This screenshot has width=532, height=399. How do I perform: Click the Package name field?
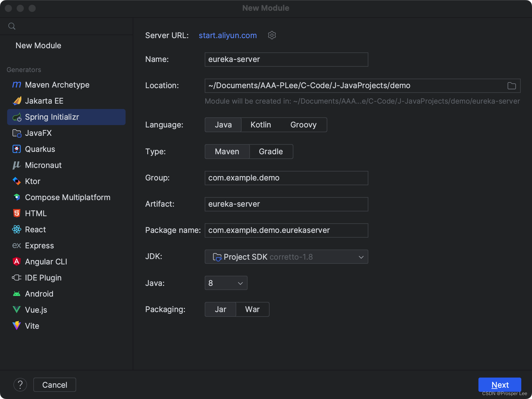pos(287,230)
